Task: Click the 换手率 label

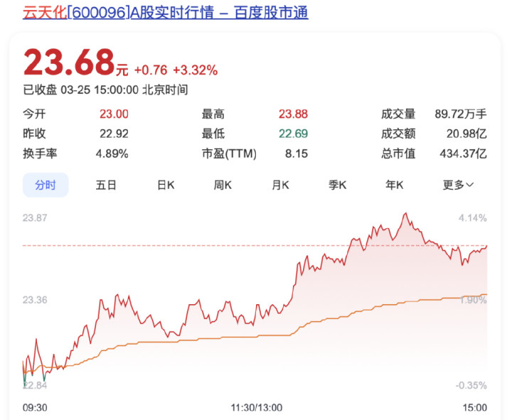Action: point(40,154)
